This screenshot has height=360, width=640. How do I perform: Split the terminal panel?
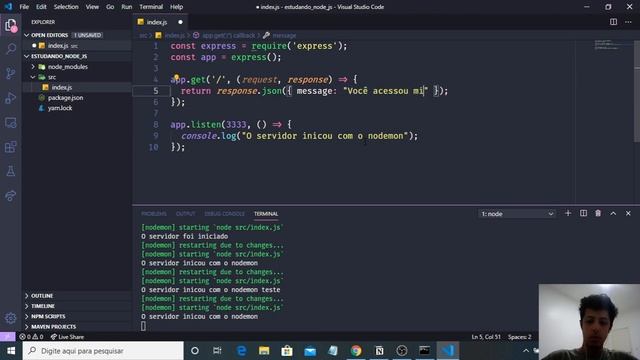(583, 213)
